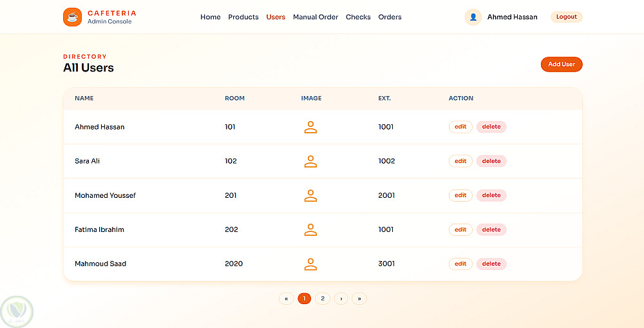Viewport: 644px width, 328px height.
Task: Click the Ahmed Hassan profile avatar in header
Action: [473, 17]
